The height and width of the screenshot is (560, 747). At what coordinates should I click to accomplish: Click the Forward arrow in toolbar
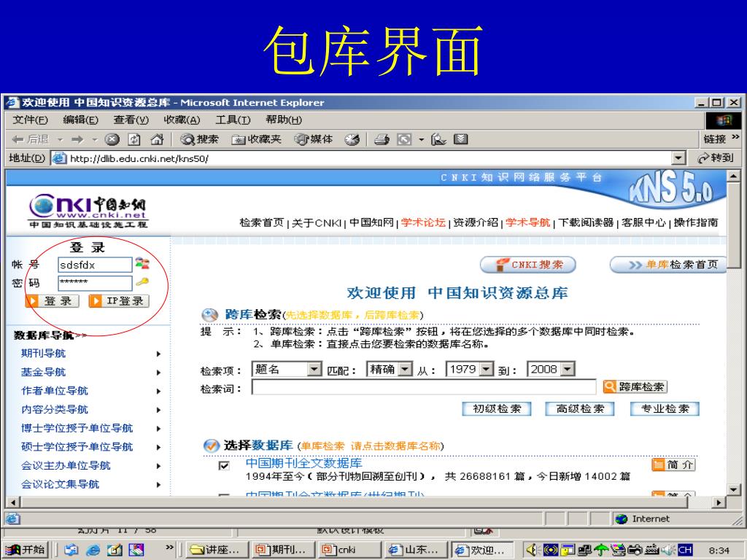(x=77, y=139)
